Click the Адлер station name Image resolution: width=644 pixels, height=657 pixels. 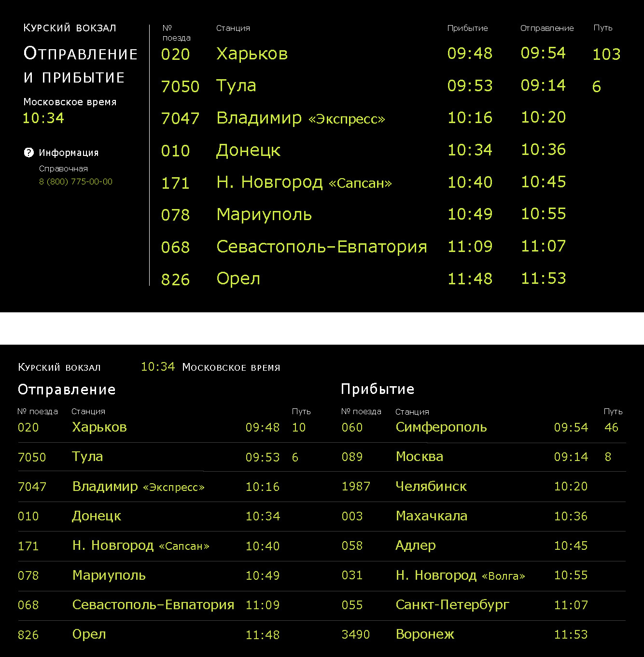[415, 545]
